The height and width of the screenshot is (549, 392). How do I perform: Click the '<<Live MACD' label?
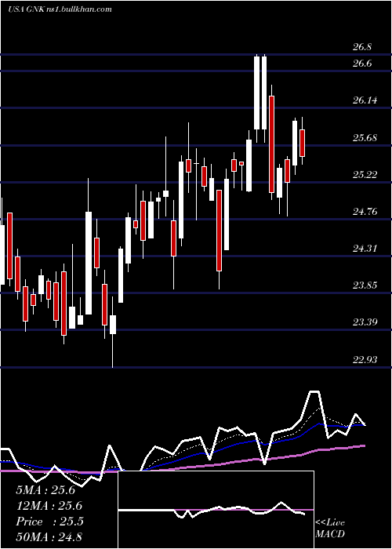(x=330, y=529)
